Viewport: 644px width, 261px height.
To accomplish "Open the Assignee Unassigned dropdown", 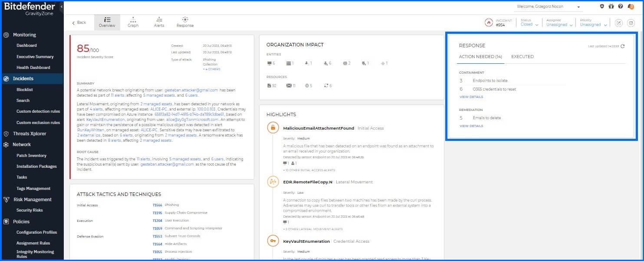I will point(559,23).
